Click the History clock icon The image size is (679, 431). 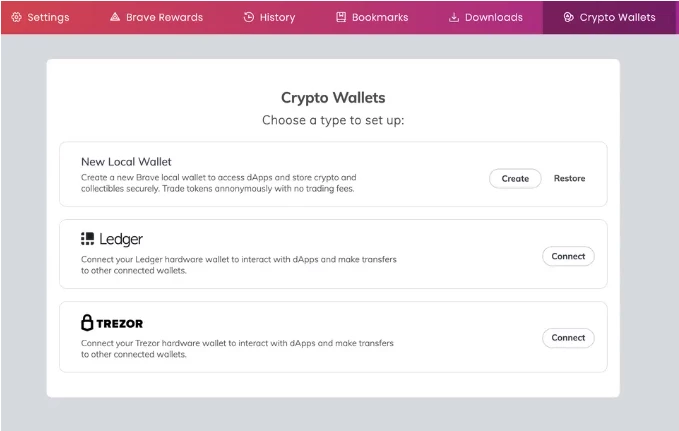[x=249, y=17]
